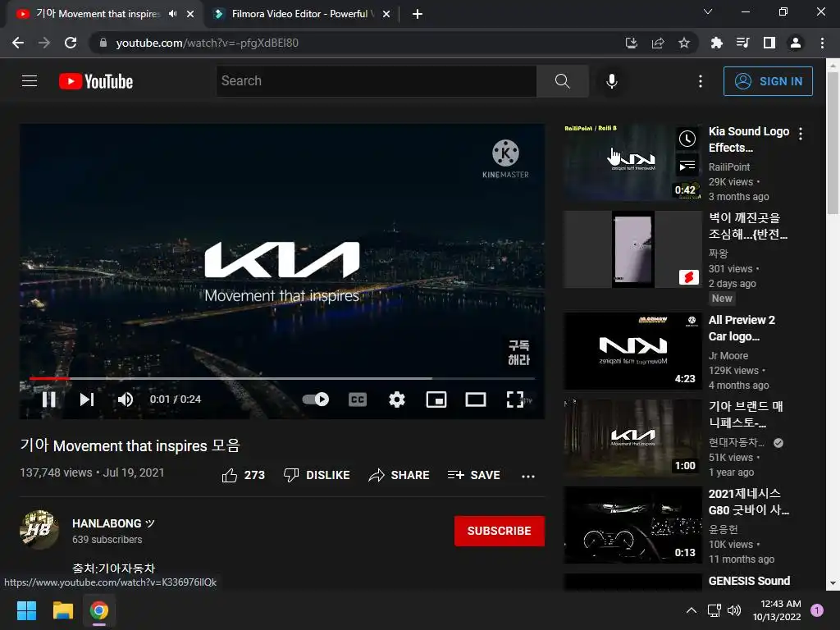Open more actions ellipsis under video
This screenshot has height=630, width=840.
(x=528, y=476)
